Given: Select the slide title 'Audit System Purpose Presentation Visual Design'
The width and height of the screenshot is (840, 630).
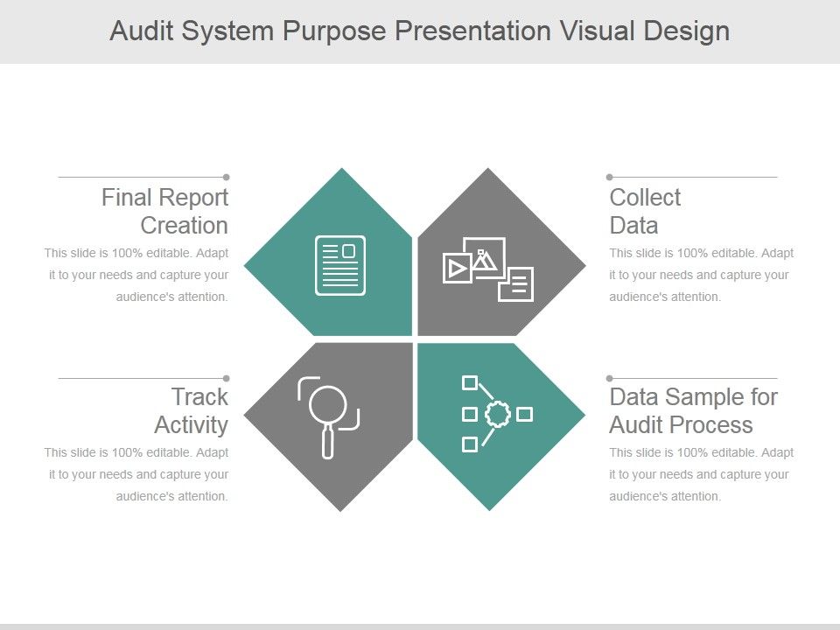Looking at the screenshot, I should click(x=419, y=31).
